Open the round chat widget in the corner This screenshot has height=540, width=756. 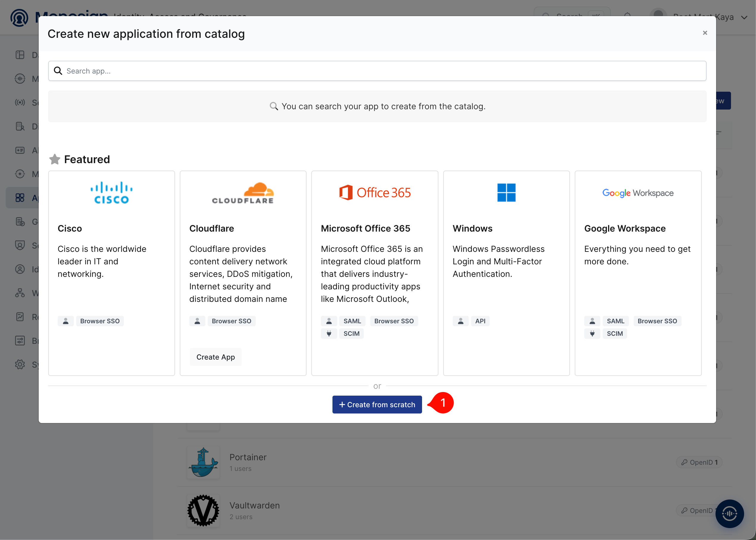point(730,514)
